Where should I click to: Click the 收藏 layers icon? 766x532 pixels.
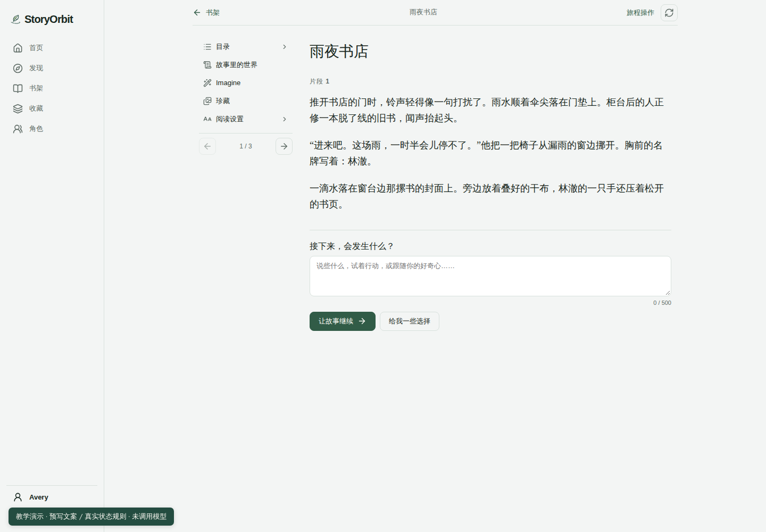[x=18, y=109]
